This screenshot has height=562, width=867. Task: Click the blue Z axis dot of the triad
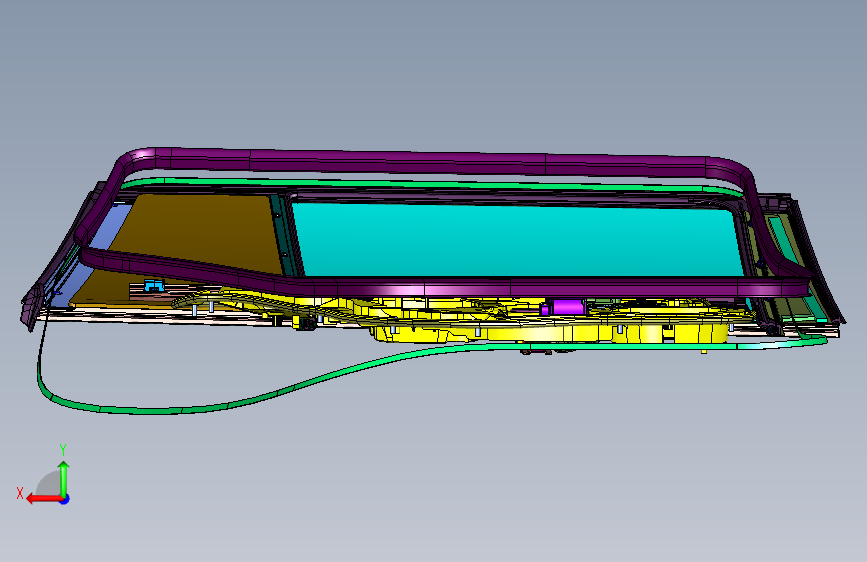click(65, 499)
